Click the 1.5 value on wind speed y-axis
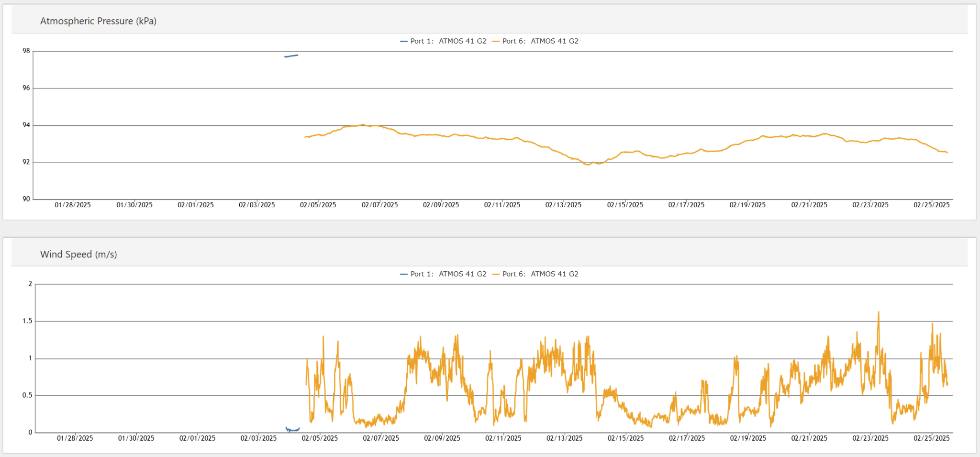 tap(27, 321)
